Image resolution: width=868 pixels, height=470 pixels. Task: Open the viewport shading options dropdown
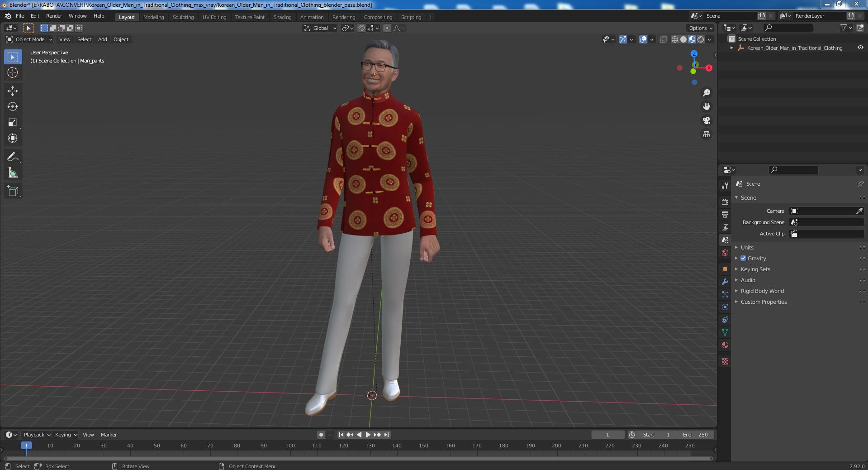click(709, 39)
